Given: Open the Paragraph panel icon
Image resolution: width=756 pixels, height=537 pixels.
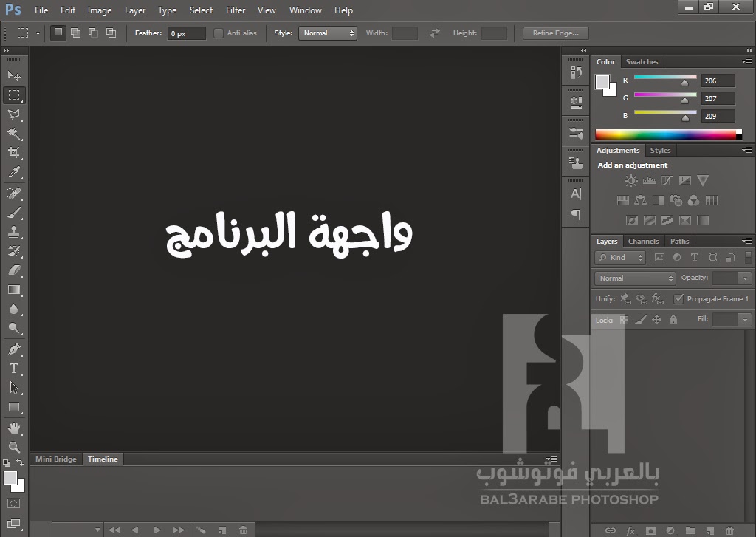Looking at the screenshot, I should click(576, 214).
